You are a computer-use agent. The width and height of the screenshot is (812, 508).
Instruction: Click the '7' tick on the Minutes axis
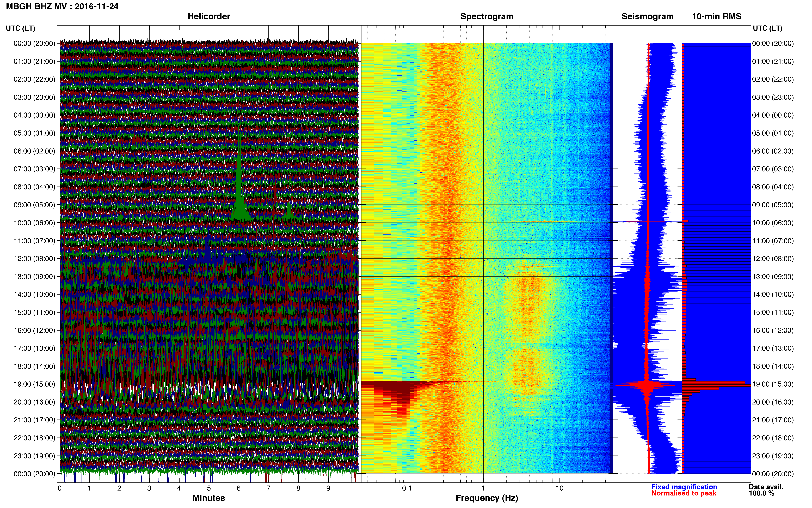point(269,488)
